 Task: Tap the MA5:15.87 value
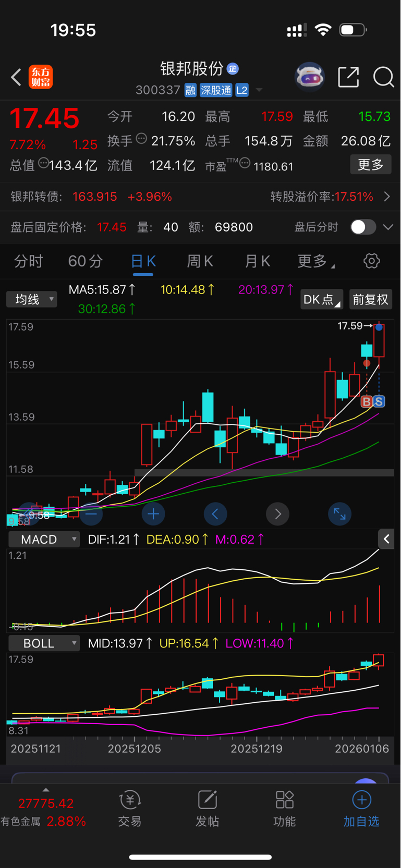coord(102,289)
